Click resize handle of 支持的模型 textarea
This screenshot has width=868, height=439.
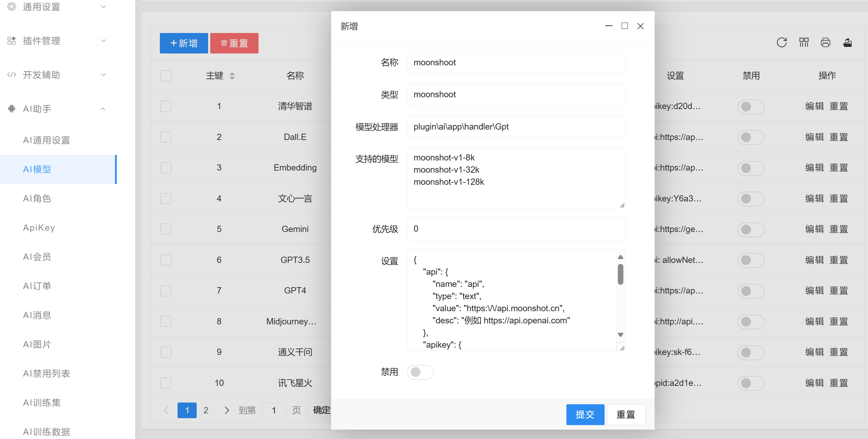[x=622, y=206]
